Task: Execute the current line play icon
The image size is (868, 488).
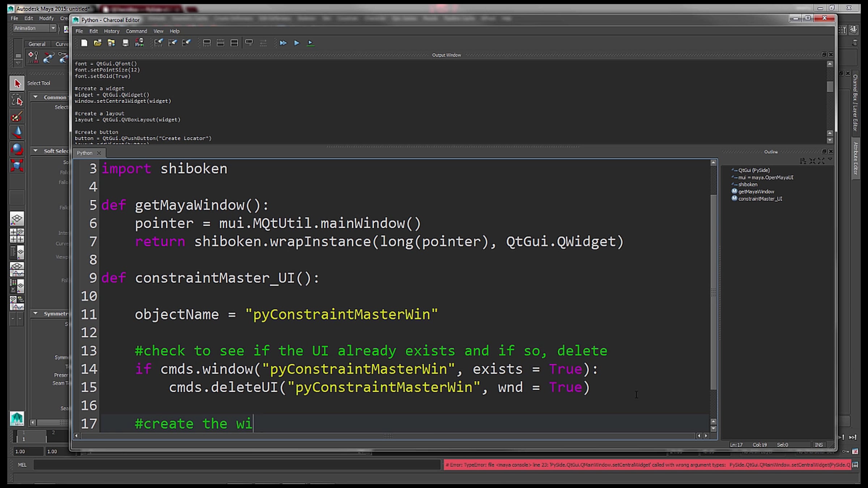Action: coord(310,43)
